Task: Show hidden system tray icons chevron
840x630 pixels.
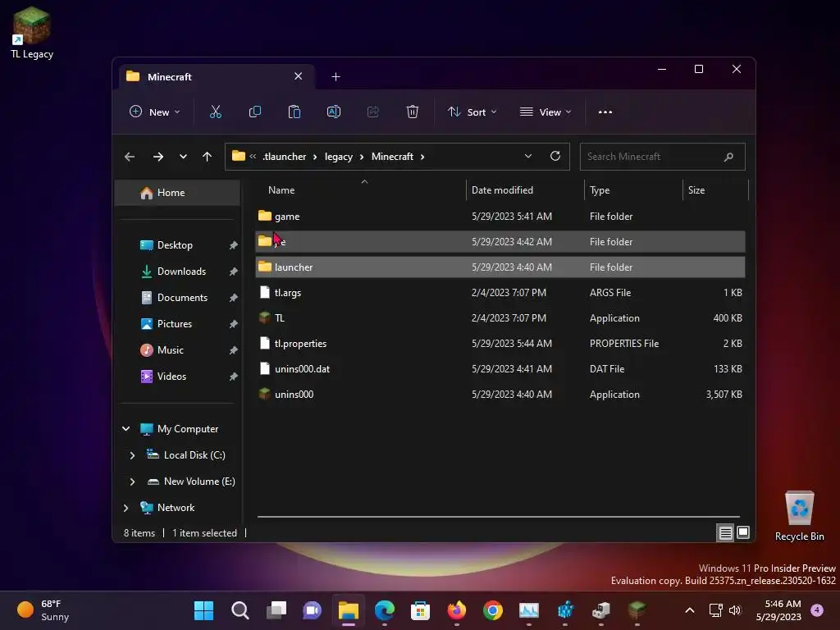Action: (x=690, y=610)
